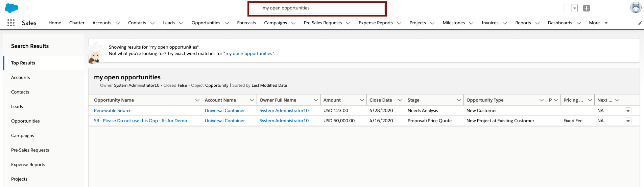Viewport: 644px width, 187px height.
Task: Open the user avatar profile menu
Action: click(636, 7)
